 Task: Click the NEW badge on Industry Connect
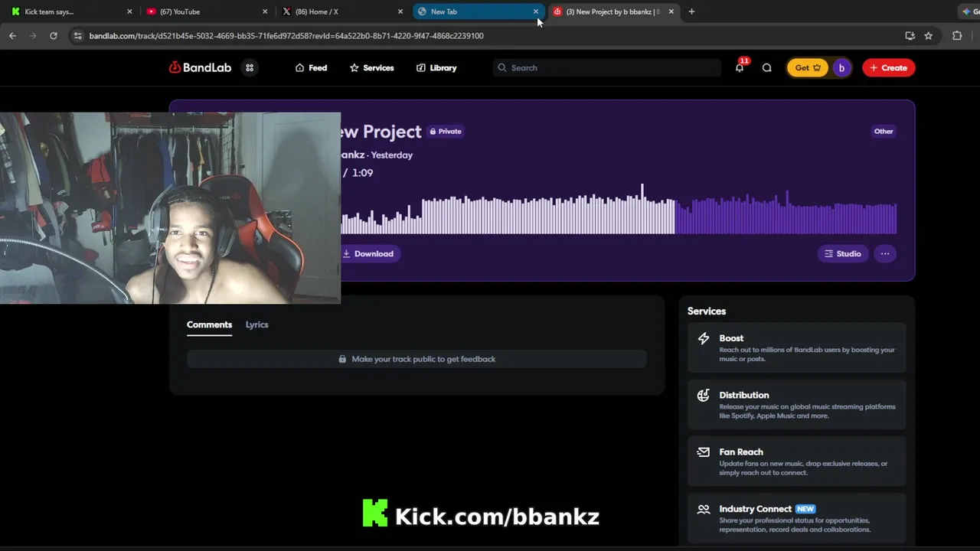pos(805,509)
